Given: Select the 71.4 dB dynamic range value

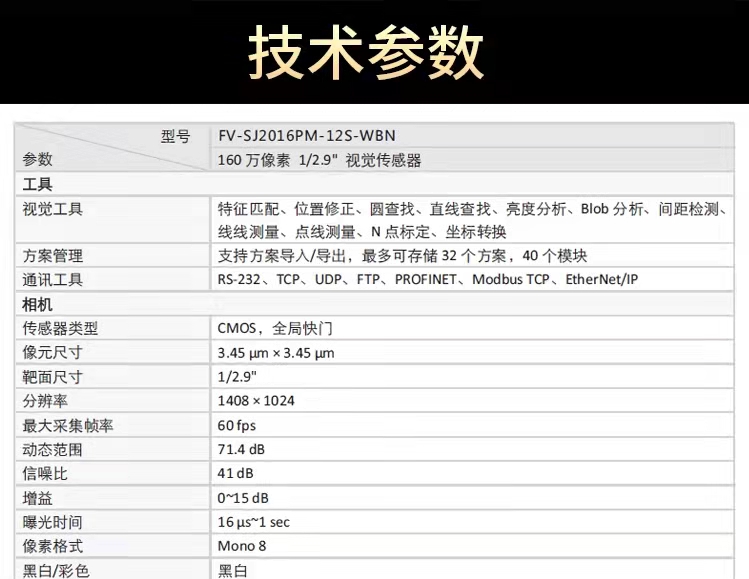Looking at the screenshot, I should click(243, 450).
